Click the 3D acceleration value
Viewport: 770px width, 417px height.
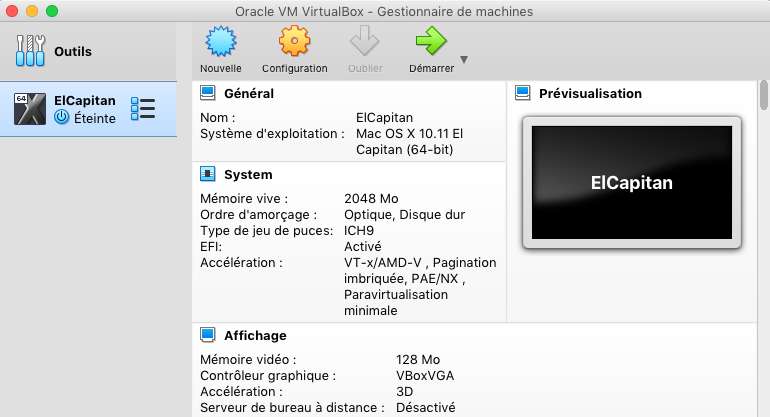click(405, 391)
